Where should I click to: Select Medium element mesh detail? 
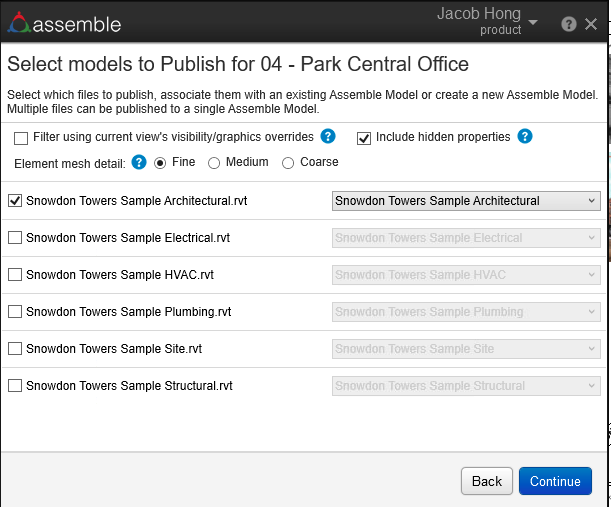click(214, 163)
